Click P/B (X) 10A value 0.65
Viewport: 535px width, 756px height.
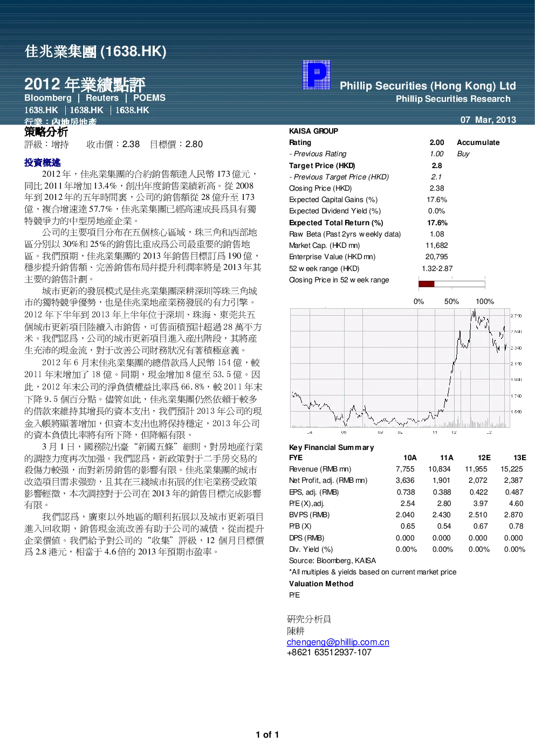[x=408, y=526]
